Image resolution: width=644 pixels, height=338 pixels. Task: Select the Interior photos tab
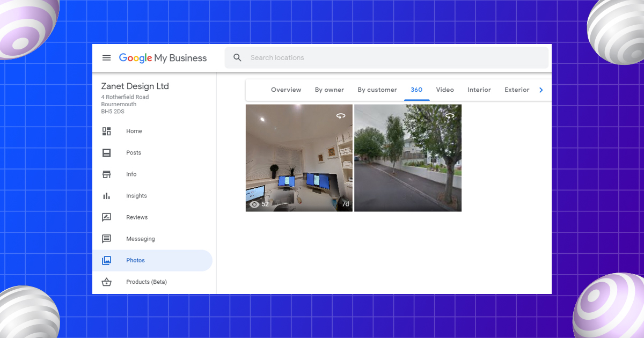(x=479, y=90)
